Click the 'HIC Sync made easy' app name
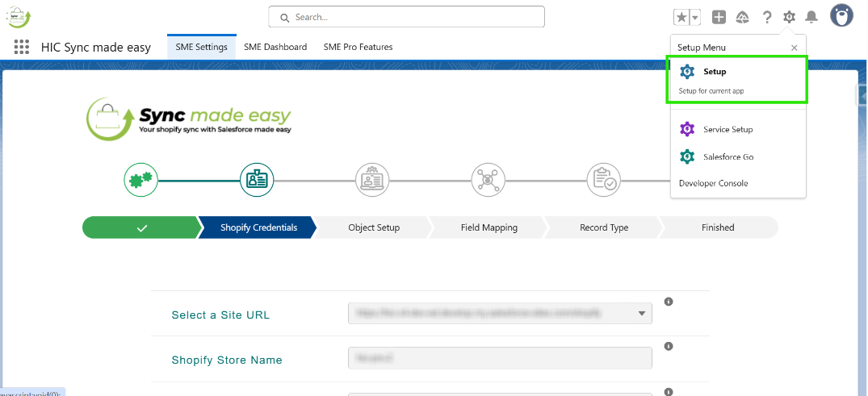The height and width of the screenshot is (396, 868). [x=96, y=47]
